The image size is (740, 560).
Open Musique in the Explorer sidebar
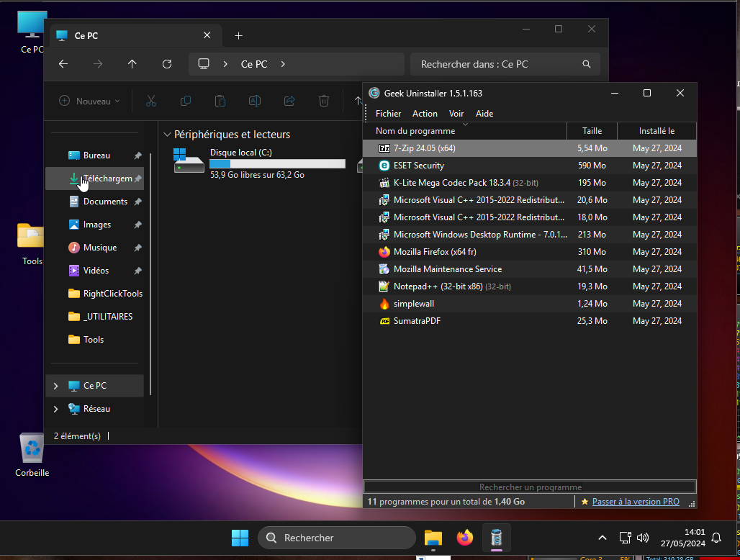pos(95,248)
